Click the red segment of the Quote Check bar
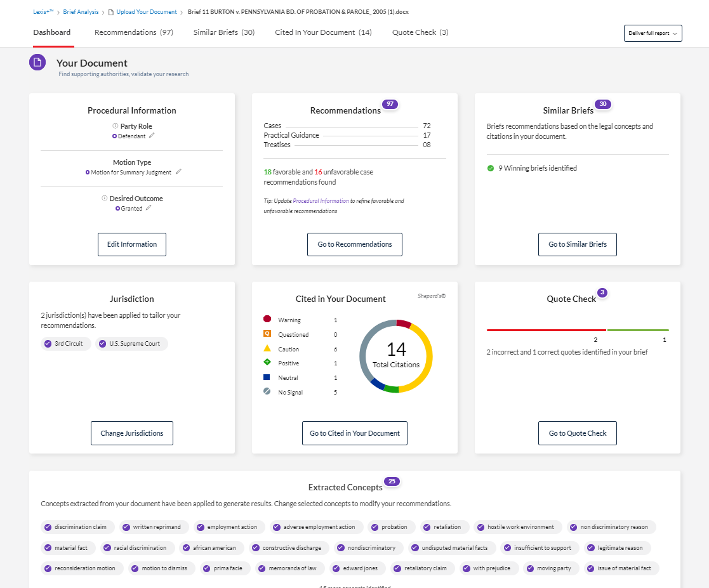 546,330
